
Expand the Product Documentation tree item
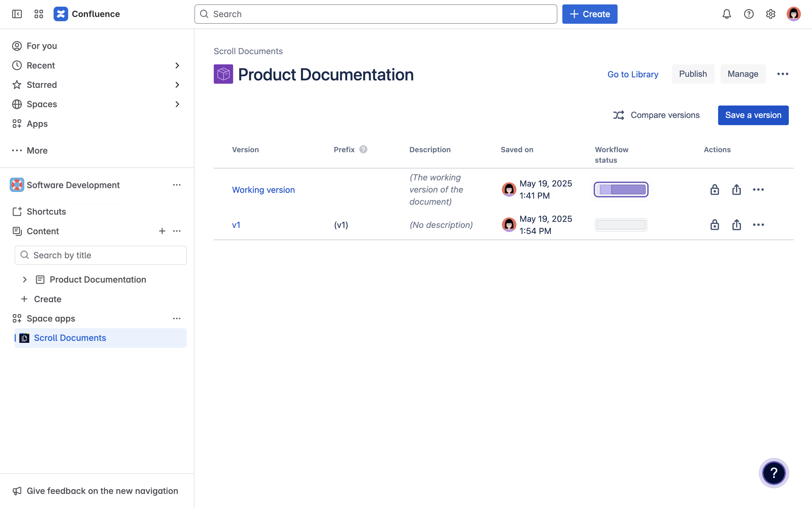click(25, 280)
